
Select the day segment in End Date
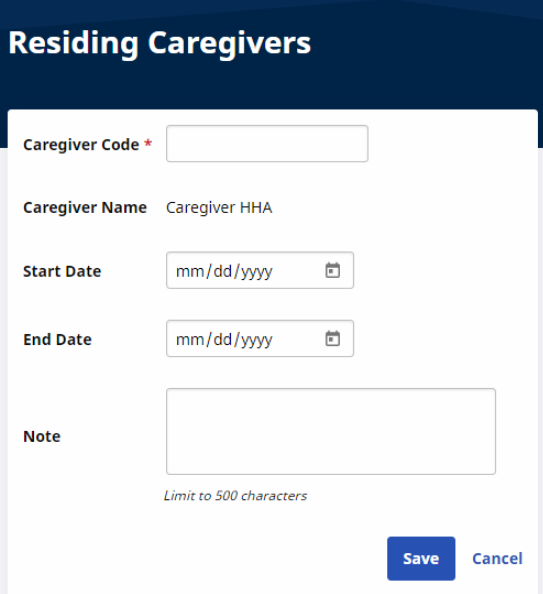(222, 339)
